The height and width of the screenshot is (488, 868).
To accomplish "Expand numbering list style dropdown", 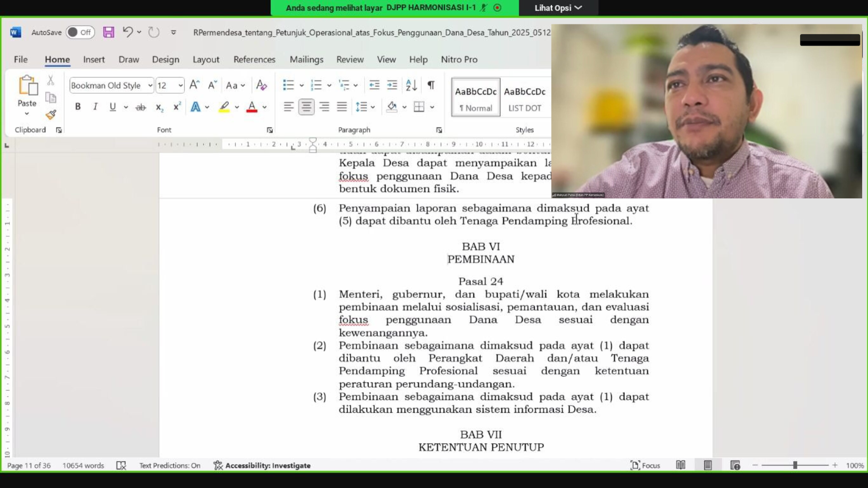I will pos(329,85).
